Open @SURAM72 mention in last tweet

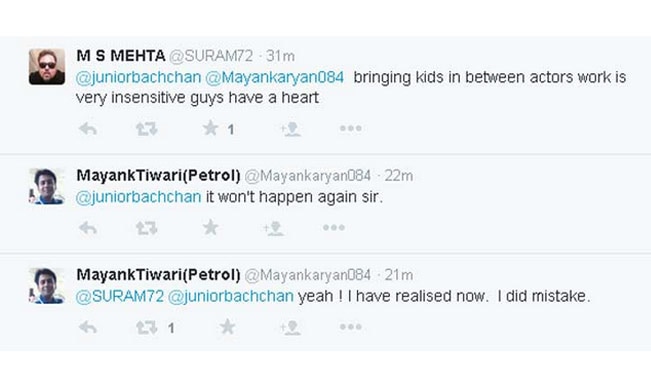[x=120, y=296]
